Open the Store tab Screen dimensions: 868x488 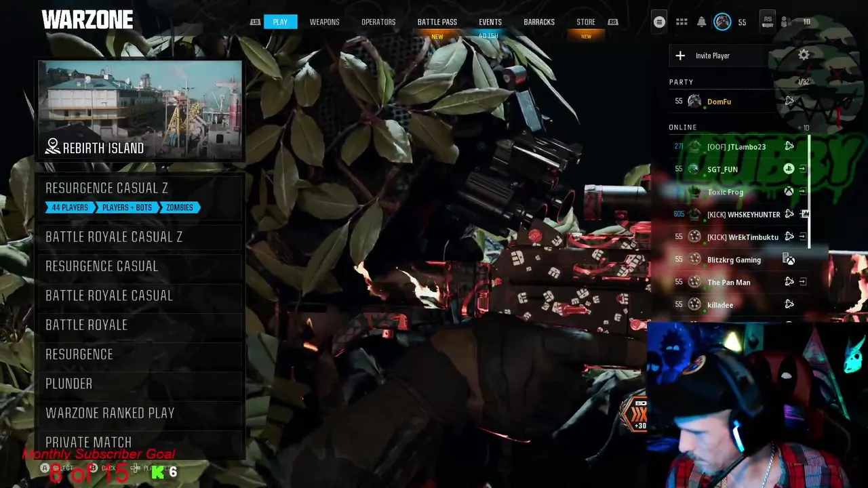point(586,22)
